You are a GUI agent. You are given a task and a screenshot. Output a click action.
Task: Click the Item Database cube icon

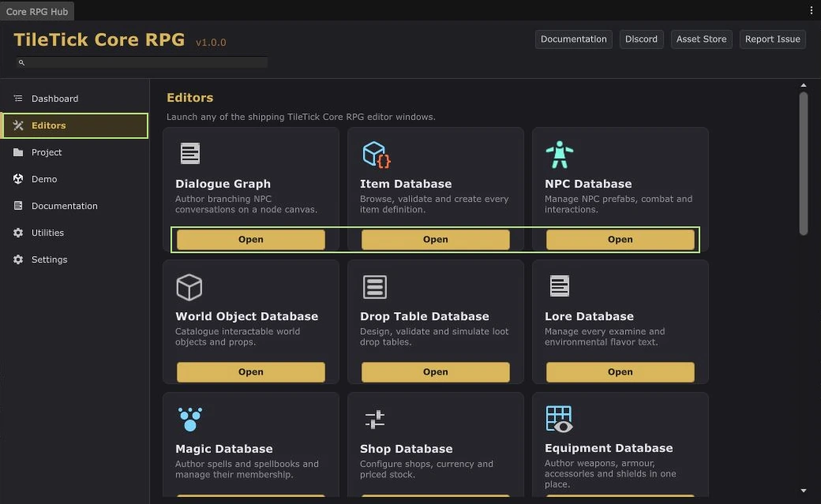(376, 155)
